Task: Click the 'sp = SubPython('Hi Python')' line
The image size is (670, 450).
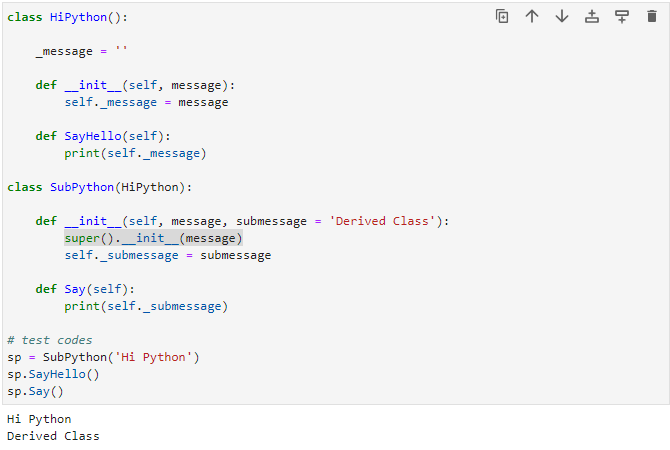Action: 103,357
